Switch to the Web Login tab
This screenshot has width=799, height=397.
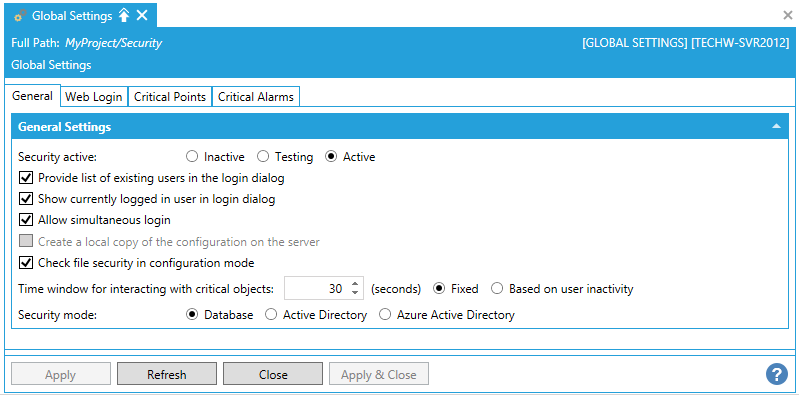click(x=94, y=97)
